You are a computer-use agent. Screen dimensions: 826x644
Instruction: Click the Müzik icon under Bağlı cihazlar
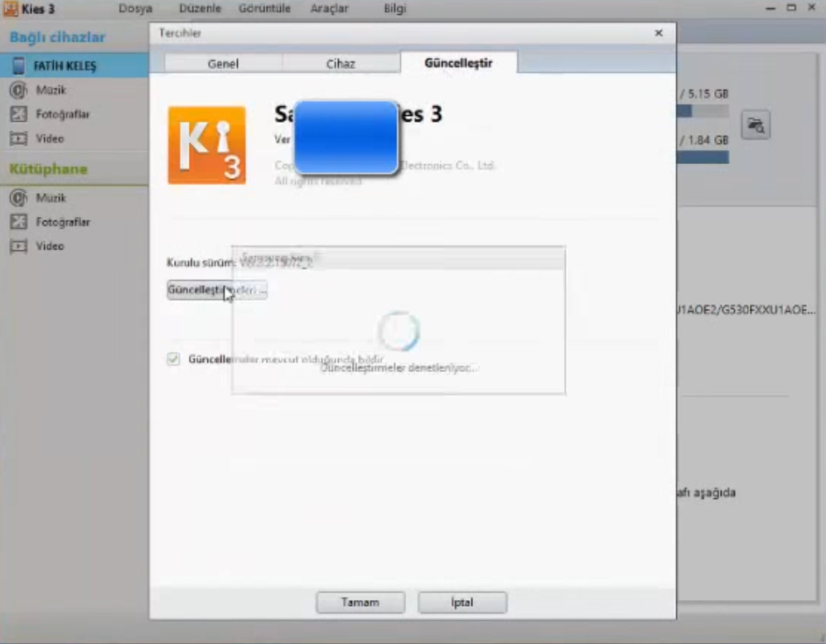tap(18, 90)
